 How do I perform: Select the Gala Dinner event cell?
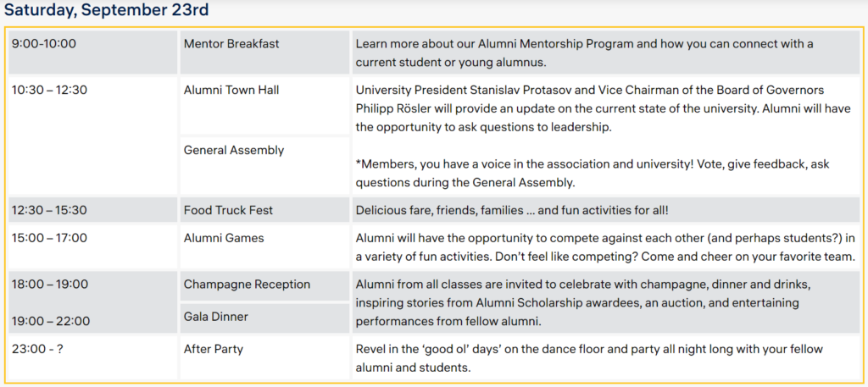(264, 318)
